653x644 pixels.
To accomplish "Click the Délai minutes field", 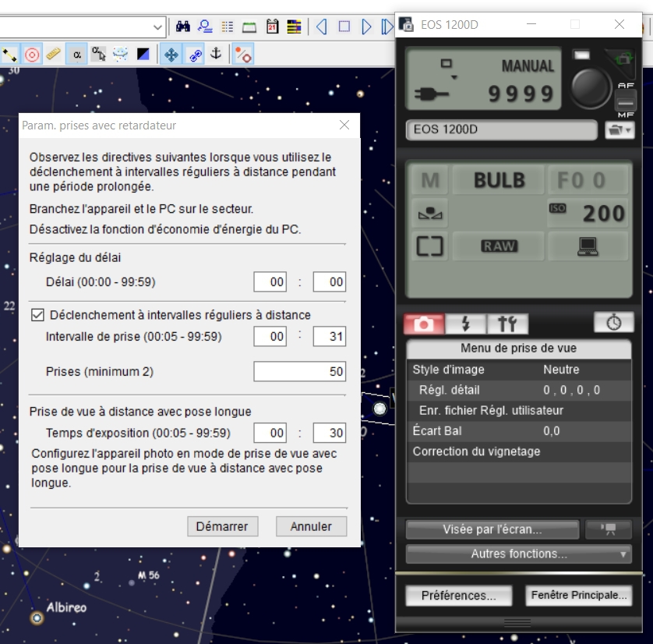I will 270,282.
